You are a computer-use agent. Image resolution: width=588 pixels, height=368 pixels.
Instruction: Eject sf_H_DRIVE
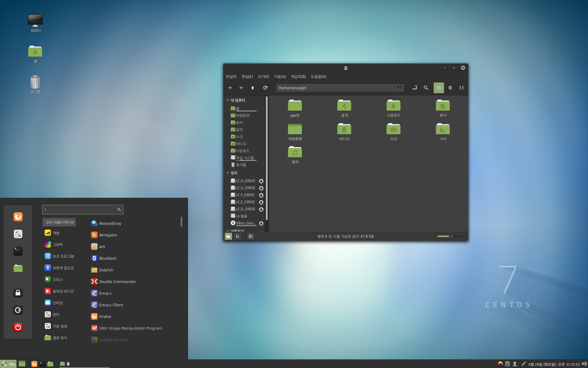261,181
